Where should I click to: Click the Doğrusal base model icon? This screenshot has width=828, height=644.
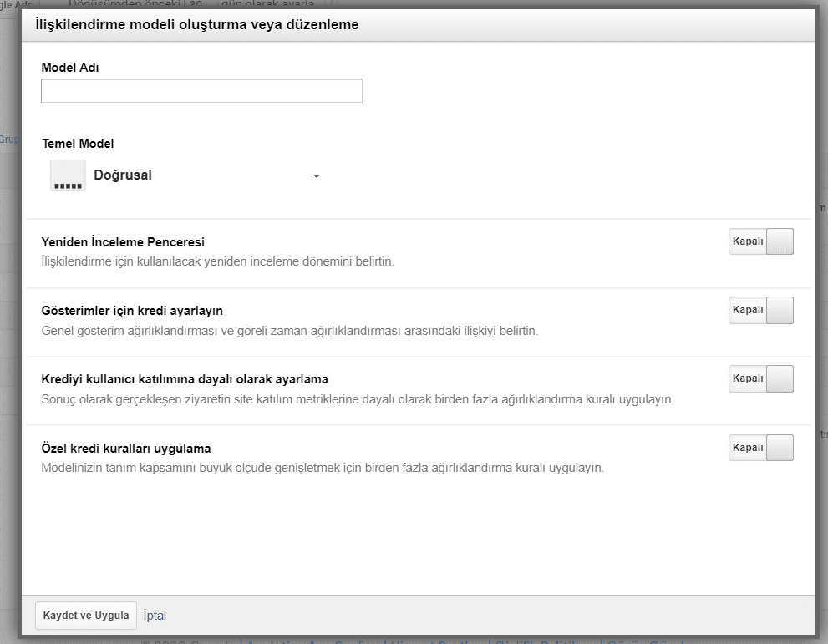pyautogui.click(x=68, y=176)
